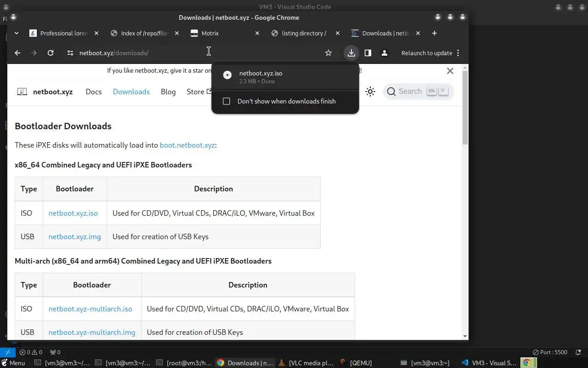Download netboot.xyz.img
588x368 pixels.
[x=74, y=236]
